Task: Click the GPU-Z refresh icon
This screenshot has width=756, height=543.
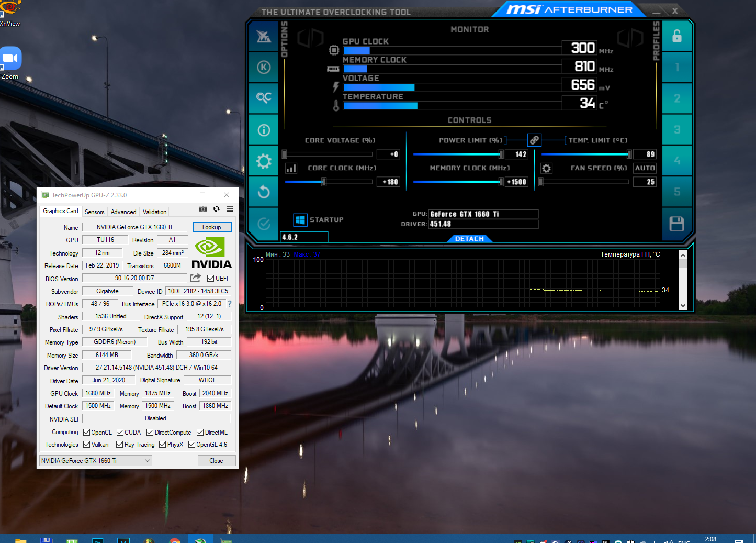Action: tap(216, 209)
